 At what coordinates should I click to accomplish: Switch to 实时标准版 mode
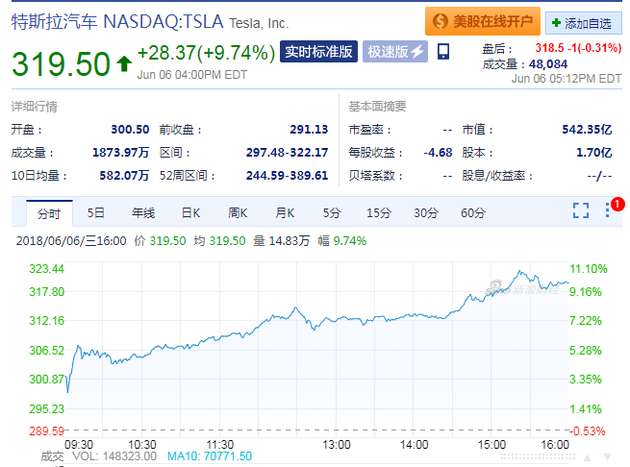pos(319,51)
